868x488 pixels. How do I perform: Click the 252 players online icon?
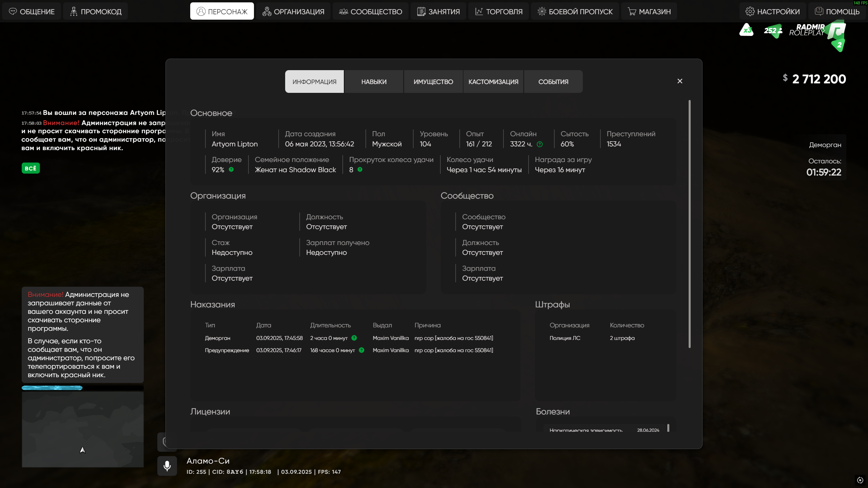coord(773,31)
